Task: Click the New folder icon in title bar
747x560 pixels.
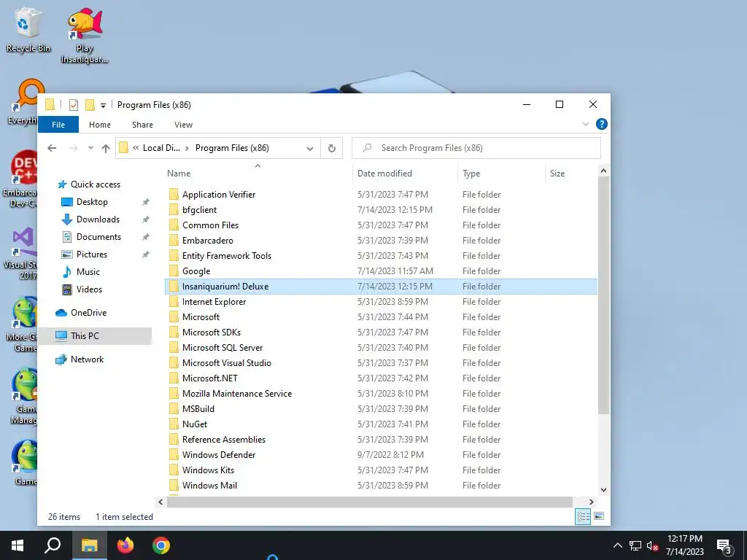Action: [90, 105]
